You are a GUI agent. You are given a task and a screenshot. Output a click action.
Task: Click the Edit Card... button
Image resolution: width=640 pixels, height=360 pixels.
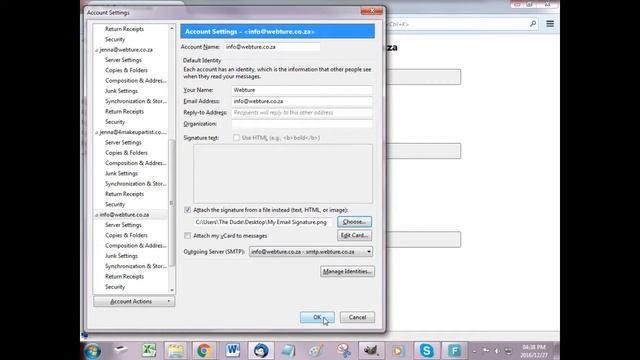[354, 235]
